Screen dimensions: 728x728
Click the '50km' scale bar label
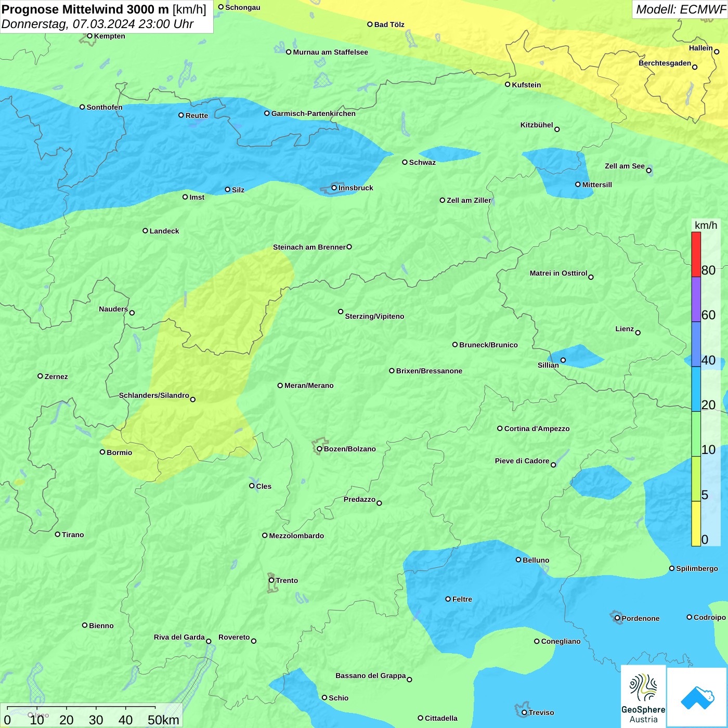(163, 720)
